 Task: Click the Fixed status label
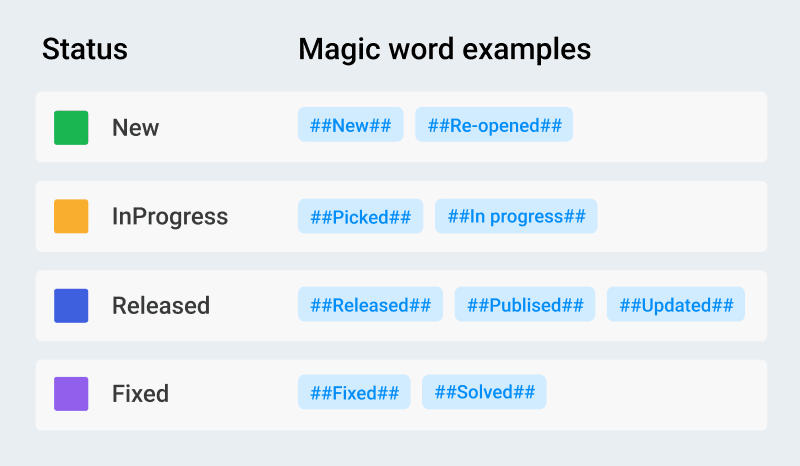coord(140,394)
